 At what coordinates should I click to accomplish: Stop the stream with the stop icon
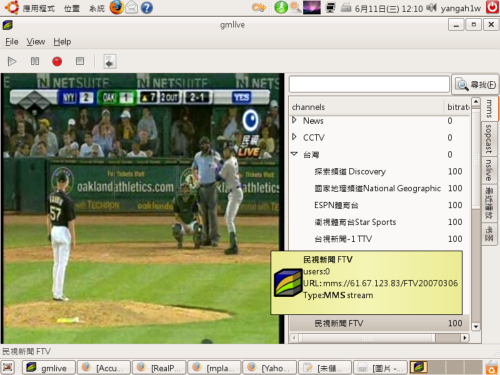[x=80, y=61]
